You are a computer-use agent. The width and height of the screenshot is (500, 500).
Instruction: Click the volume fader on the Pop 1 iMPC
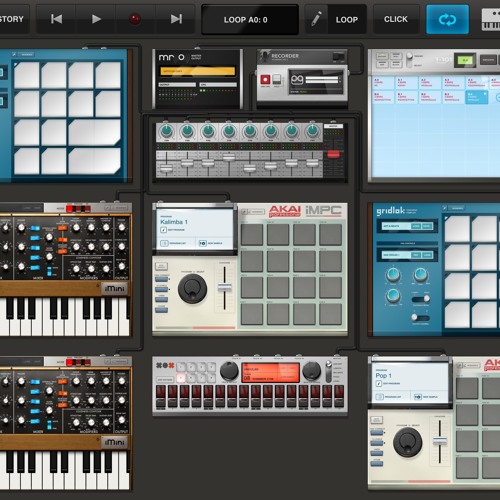[440, 441]
